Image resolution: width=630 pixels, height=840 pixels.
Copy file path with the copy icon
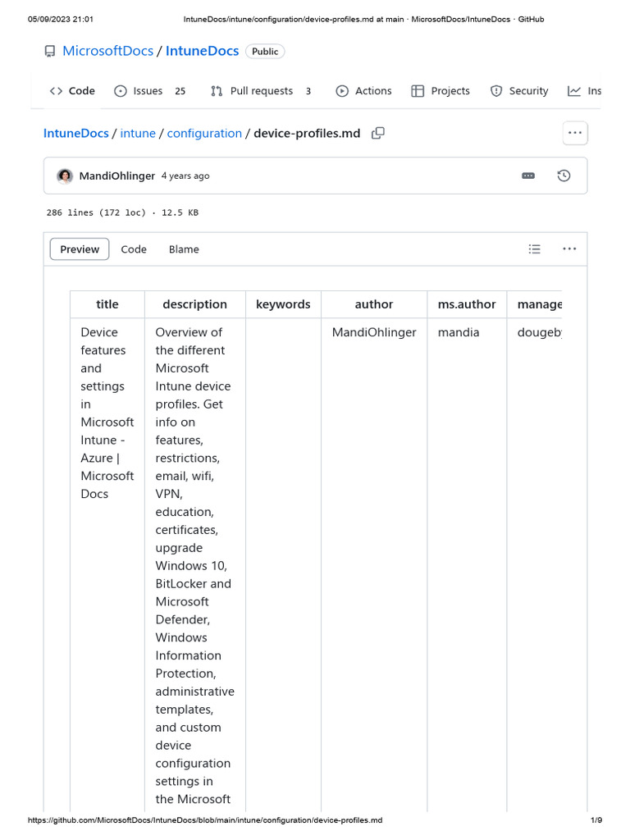coord(378,133)
